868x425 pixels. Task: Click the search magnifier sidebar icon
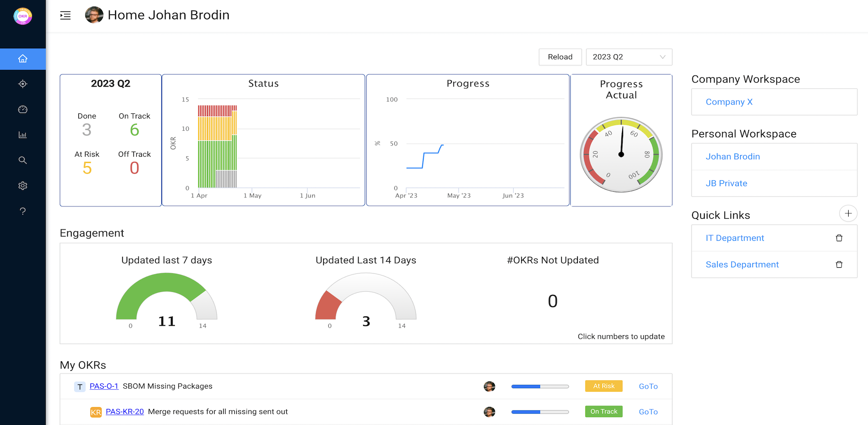[23, 161]
